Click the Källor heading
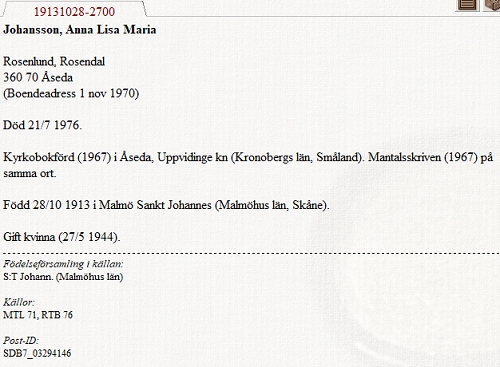500x367 pixels. click(x=19, y=302)
